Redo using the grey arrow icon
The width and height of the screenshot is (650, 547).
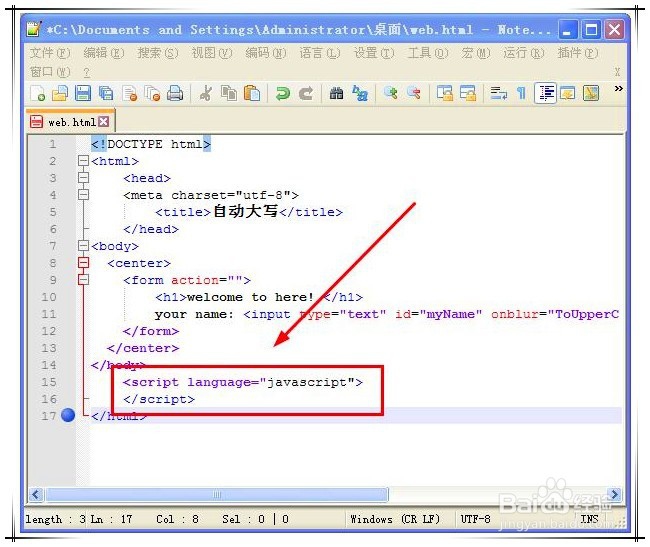pos(306,93)
